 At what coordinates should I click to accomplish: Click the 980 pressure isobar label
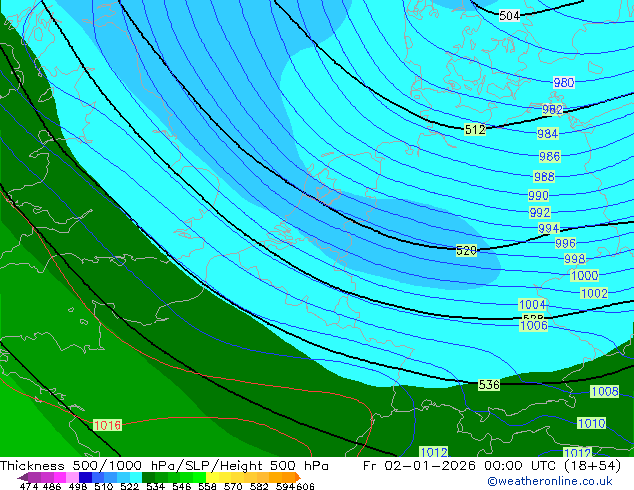[x=564, y=82]
